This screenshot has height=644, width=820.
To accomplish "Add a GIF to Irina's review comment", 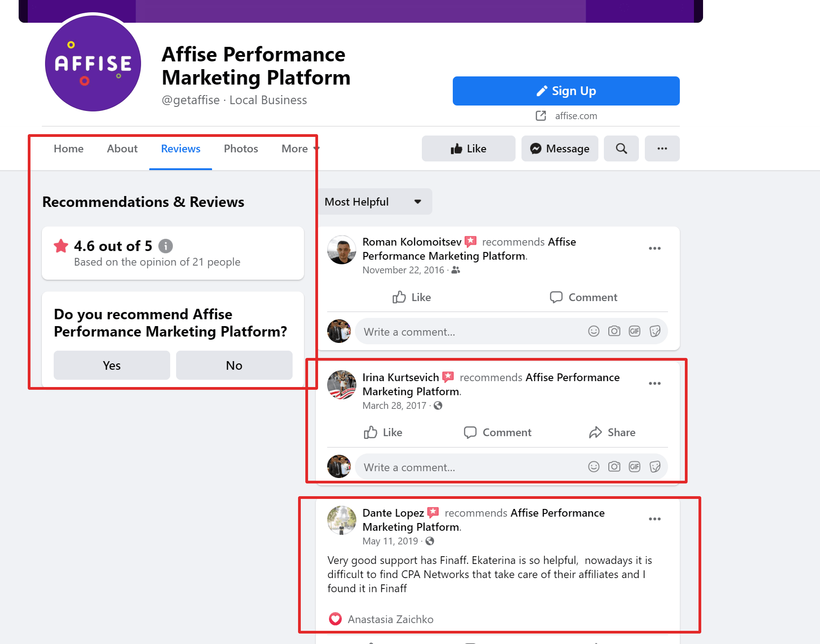I will [634, 467].
